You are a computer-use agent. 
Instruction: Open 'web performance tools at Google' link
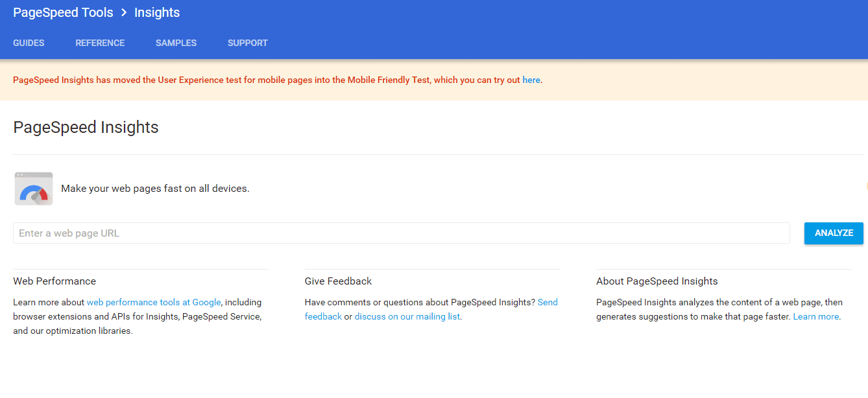154,302
